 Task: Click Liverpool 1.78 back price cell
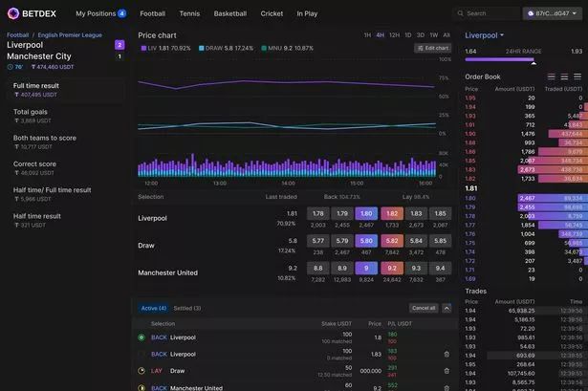(x=318, y=214)
